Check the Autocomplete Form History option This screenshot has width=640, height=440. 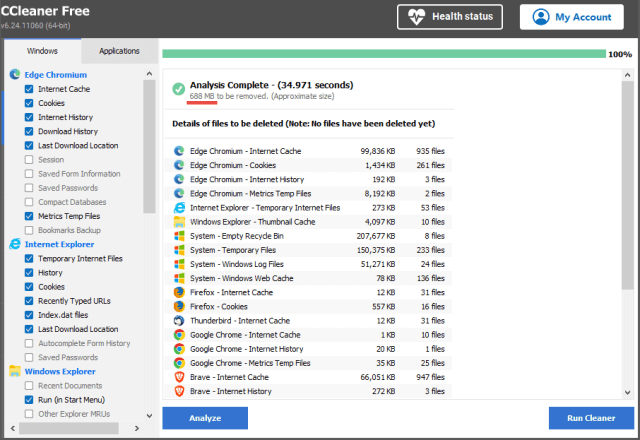(x=29, y=343)
